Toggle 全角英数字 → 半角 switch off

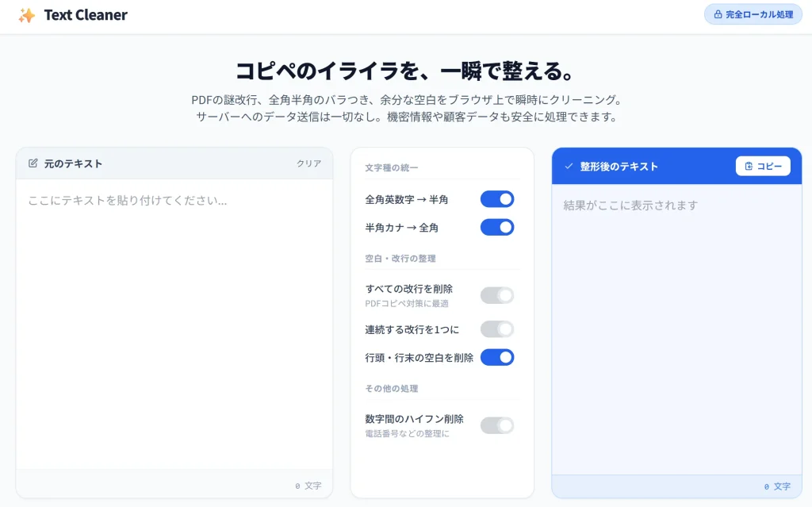497,199
